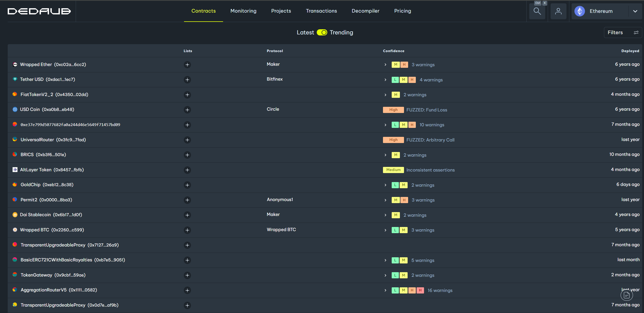Open the search magnifier icon
Image resolution: width=644 pixels, height=313 pixels.
pos(537,11)
